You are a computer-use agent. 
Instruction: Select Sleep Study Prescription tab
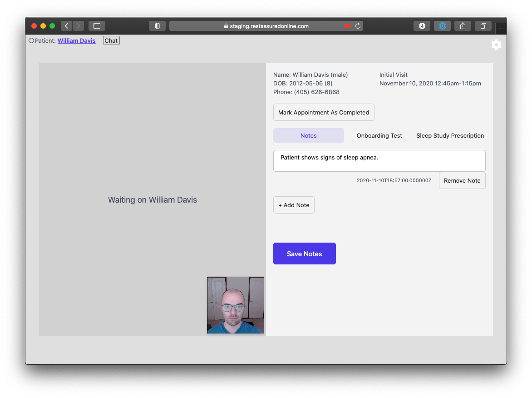[x=450, y=135]
